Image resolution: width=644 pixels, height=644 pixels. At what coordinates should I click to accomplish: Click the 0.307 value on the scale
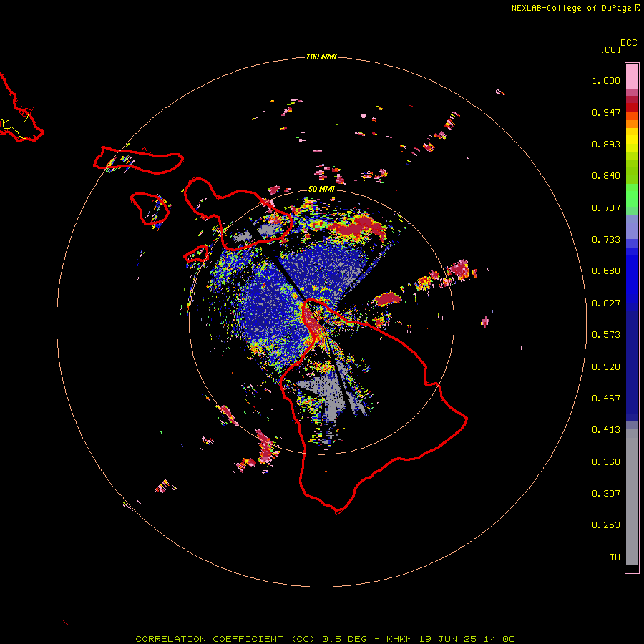pyautogui.click(x=606, y=494)
